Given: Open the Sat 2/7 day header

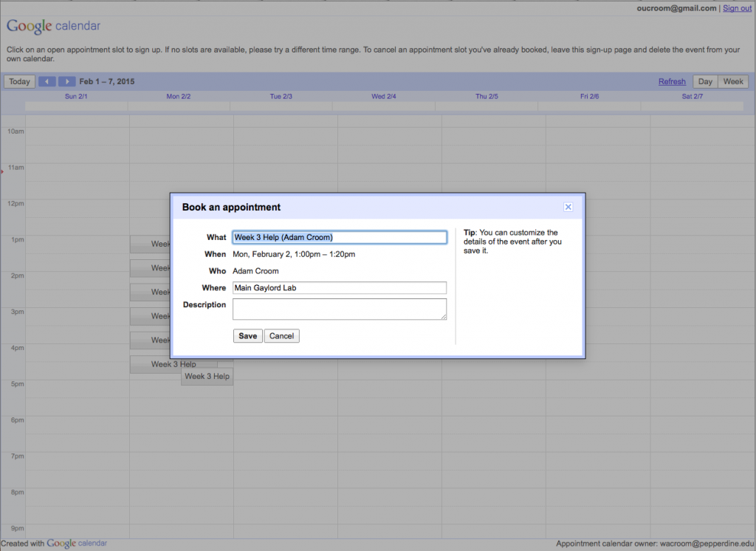Looking at the screenshot, I should pos(693,97).
